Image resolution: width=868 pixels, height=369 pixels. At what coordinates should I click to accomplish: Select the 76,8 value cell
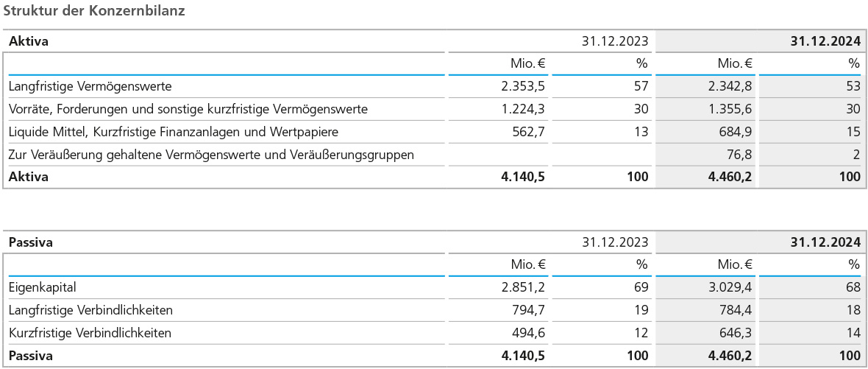[738, 155]
